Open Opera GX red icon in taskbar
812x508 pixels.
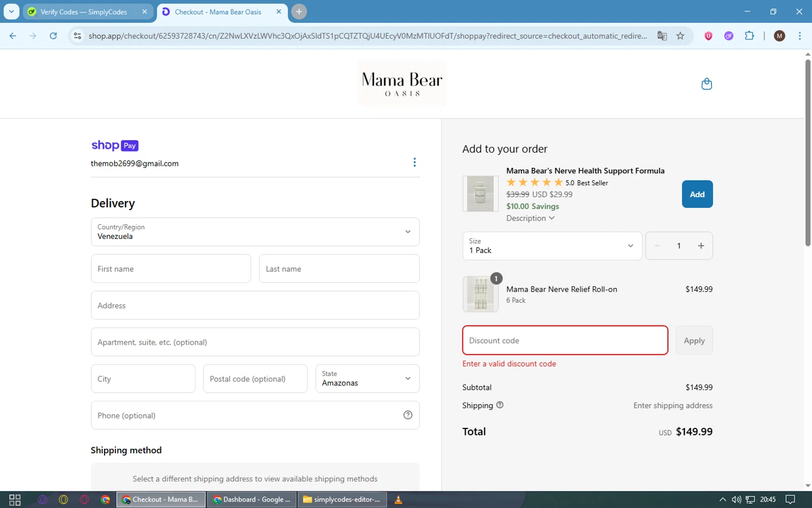point(84,499)
